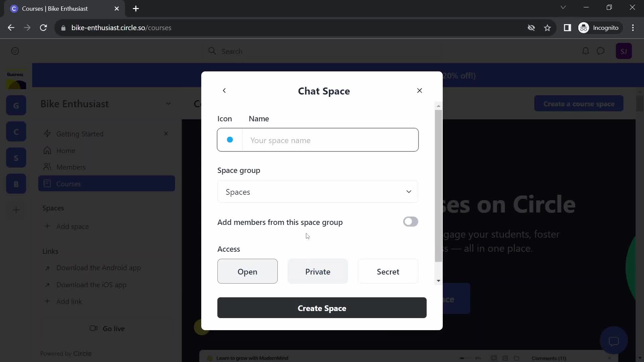Select Open access option
Viewport: 644px width, 362px height.
point(247,271)
